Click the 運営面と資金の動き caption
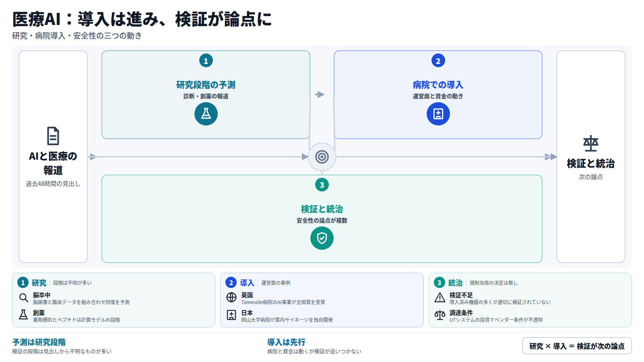This screenshot has height=362, width=644. point(438,96)
